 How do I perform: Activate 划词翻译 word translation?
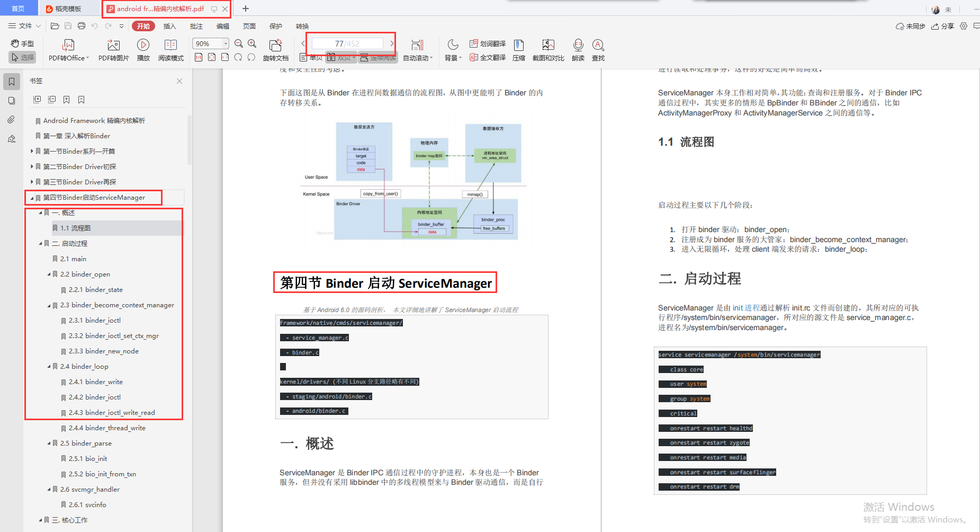click(x=487, y=43)
